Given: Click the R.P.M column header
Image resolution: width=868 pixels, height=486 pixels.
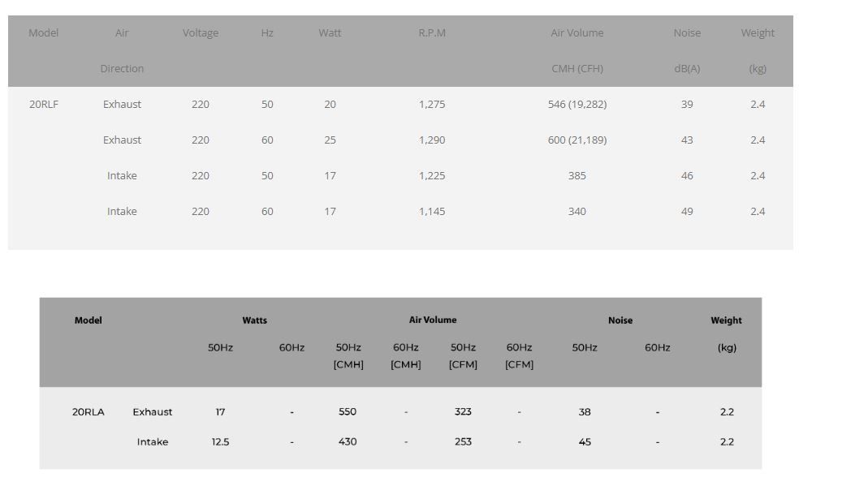Looking at the screenshot, I should 432,33.
